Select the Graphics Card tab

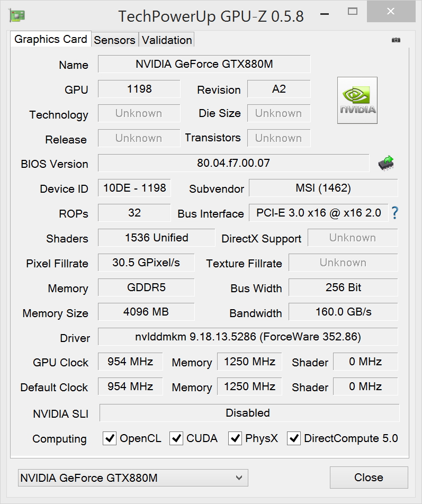pos(51,39)
